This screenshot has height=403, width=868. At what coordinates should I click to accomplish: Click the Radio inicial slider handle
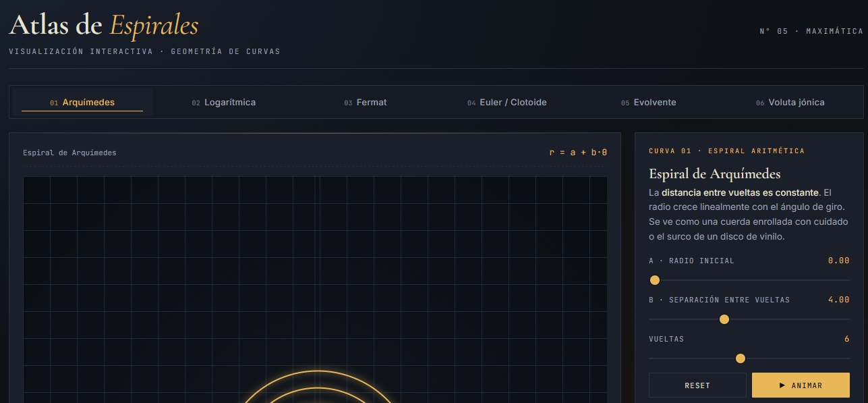[654, 280]
